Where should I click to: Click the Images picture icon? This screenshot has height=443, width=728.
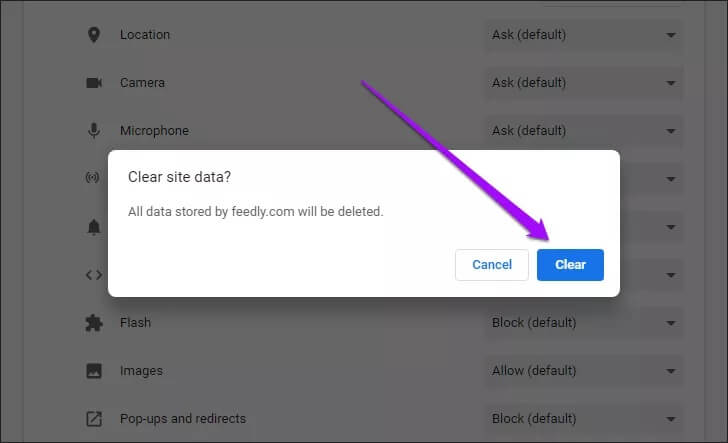tap(94, 371)
